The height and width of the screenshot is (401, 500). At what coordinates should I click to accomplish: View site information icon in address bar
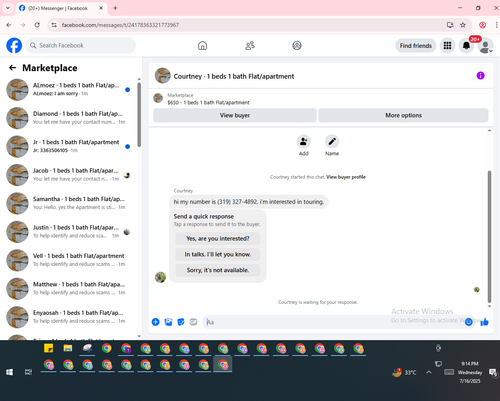[54, 25]
